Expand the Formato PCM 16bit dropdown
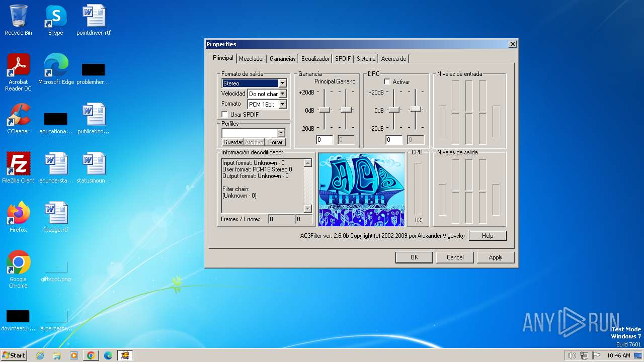 (x=282, y=105)
